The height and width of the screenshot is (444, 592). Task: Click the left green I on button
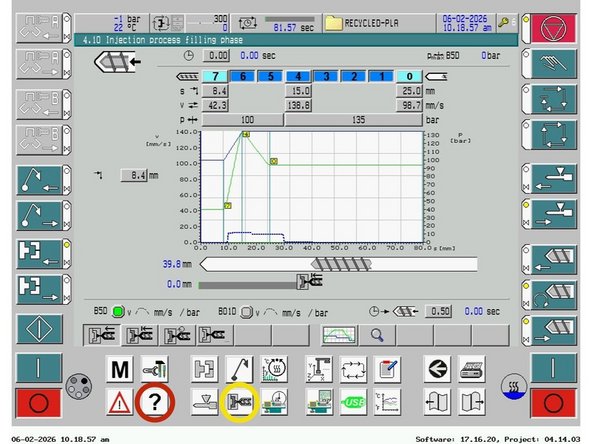(39, 368)
